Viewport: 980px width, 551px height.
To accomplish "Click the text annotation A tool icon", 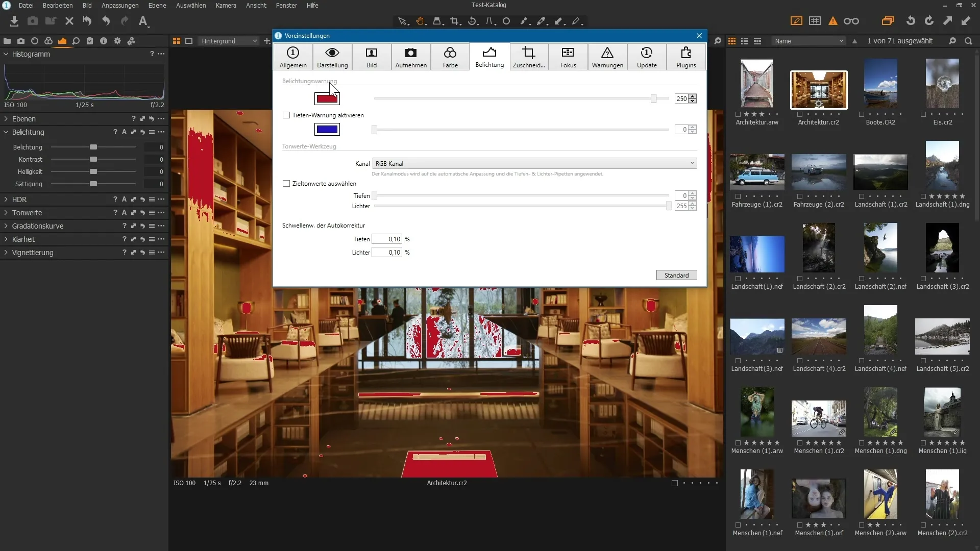I will pos(143,21).
